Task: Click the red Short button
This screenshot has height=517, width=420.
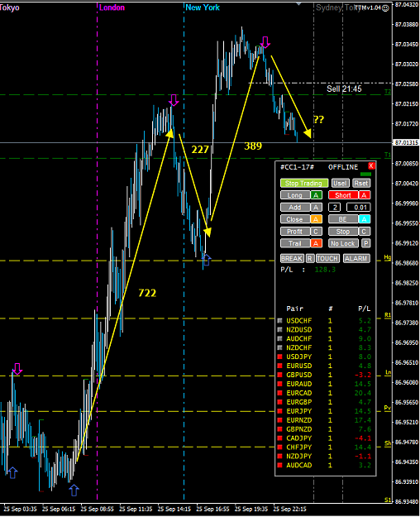Action: pos(343,195)
